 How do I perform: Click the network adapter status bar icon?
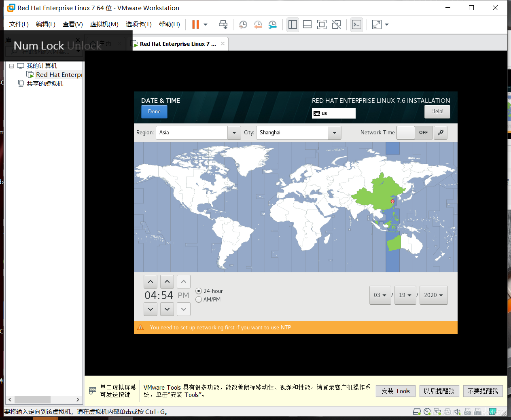(x=437, y=412)
